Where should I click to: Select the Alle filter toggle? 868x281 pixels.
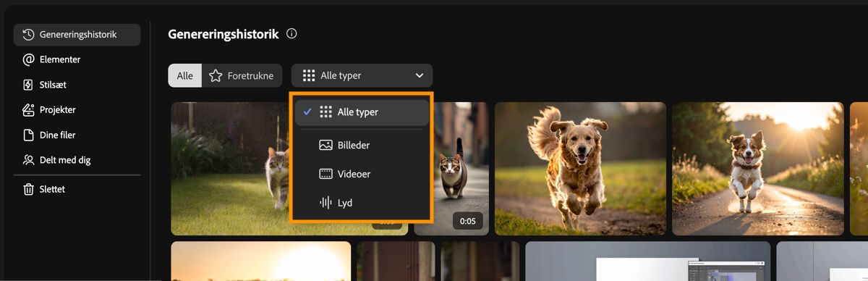185,75
